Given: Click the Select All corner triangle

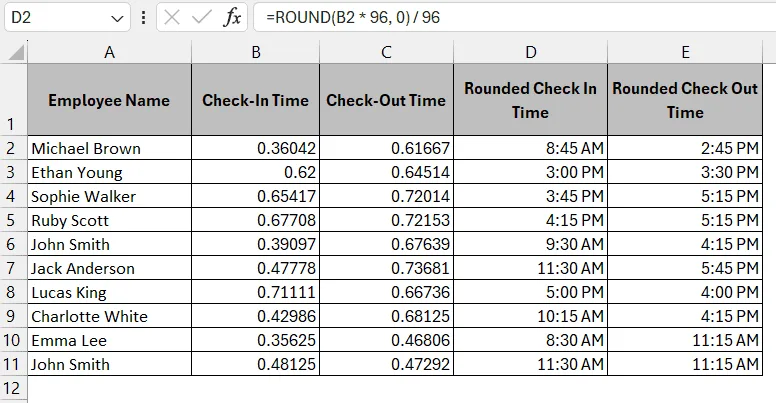Looking at the screenshot, I should click(15, 52).
